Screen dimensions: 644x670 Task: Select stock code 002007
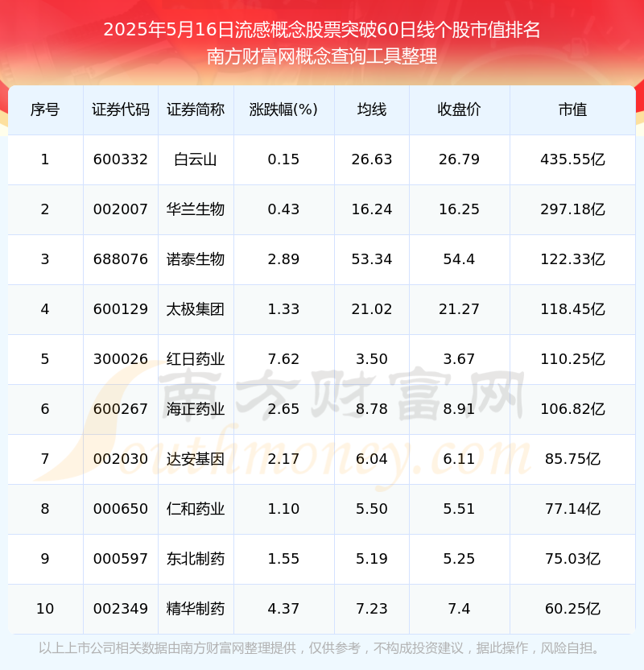click(121, 209)
